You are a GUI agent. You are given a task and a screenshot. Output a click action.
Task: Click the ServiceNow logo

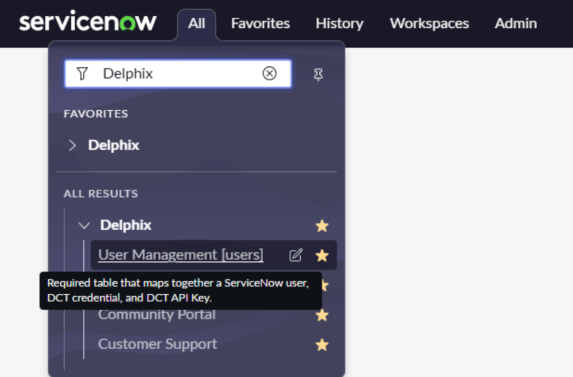88,22
